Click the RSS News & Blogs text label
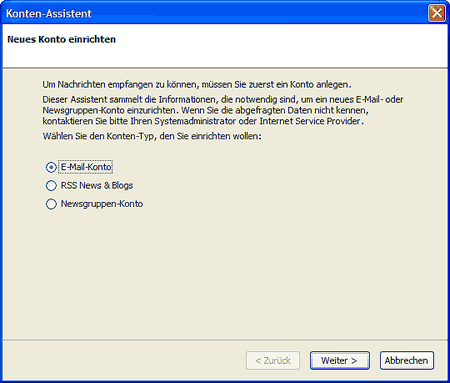This screenshot has width=450, height=383. click(97, 185)
